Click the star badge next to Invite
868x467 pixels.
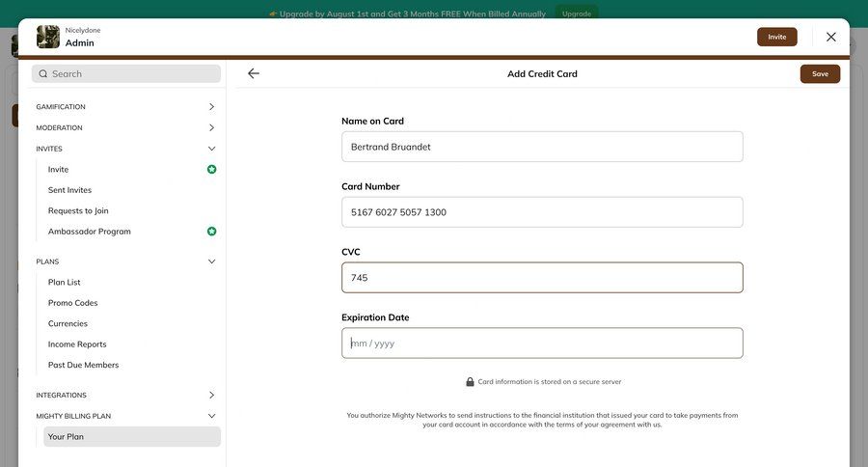(x=211, y=170)
